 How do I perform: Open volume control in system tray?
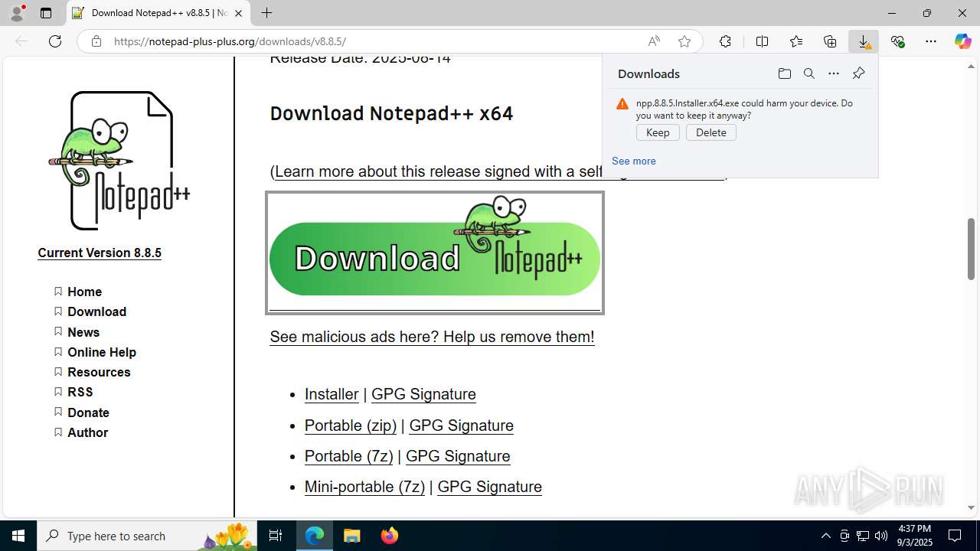(x=880, y=536)
